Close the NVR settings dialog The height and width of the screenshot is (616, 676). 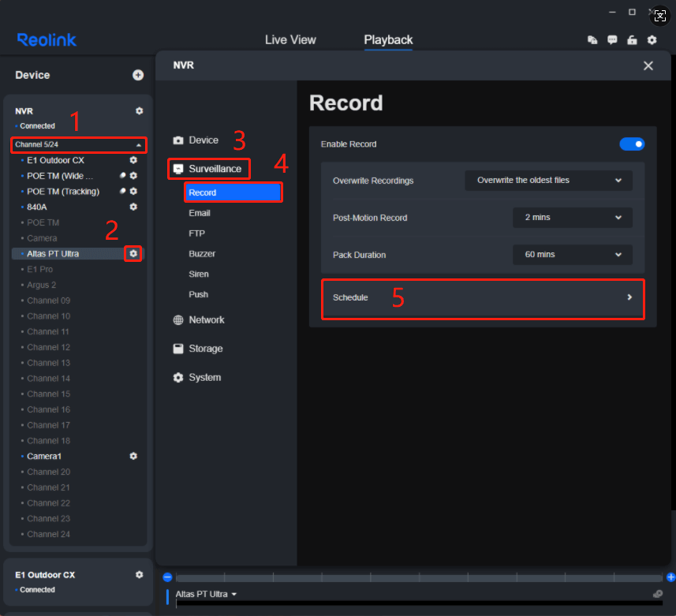pos(648,65)
